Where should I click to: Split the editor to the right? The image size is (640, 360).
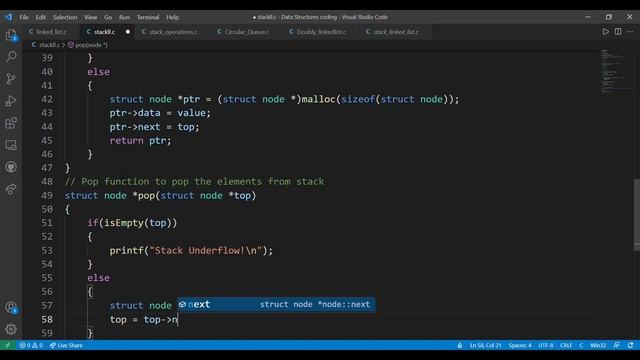click(618, 31)
